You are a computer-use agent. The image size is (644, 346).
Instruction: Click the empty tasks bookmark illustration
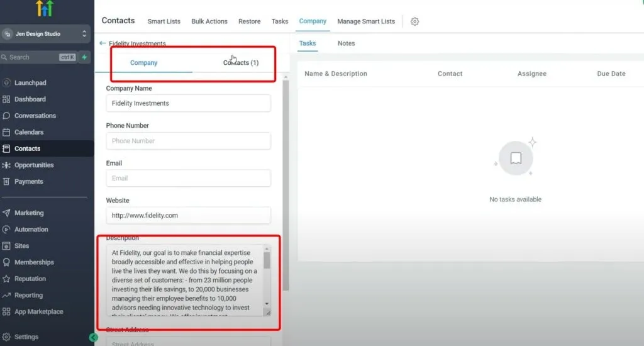[x=516, y=158]
